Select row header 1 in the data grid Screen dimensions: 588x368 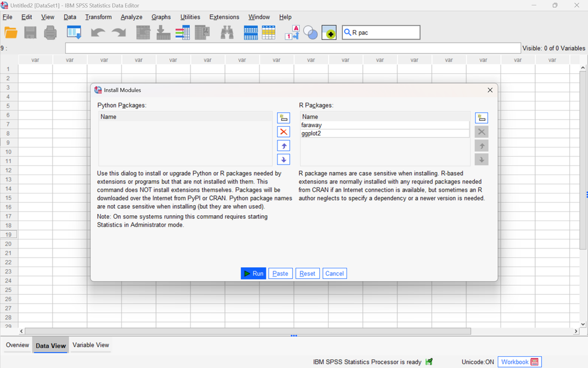pos(8,69)
